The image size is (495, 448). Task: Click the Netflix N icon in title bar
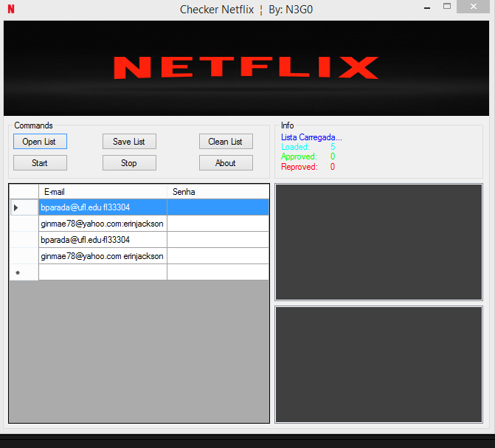point(11,9)
